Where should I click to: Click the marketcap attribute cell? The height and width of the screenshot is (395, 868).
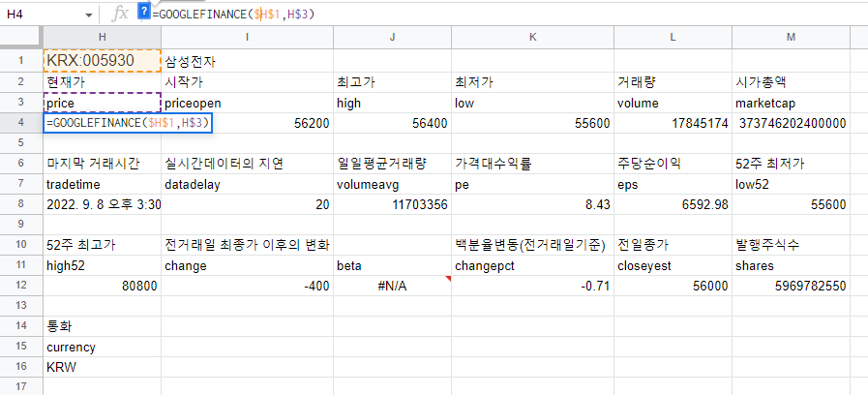pyautogui.click(x=791, y=103)
